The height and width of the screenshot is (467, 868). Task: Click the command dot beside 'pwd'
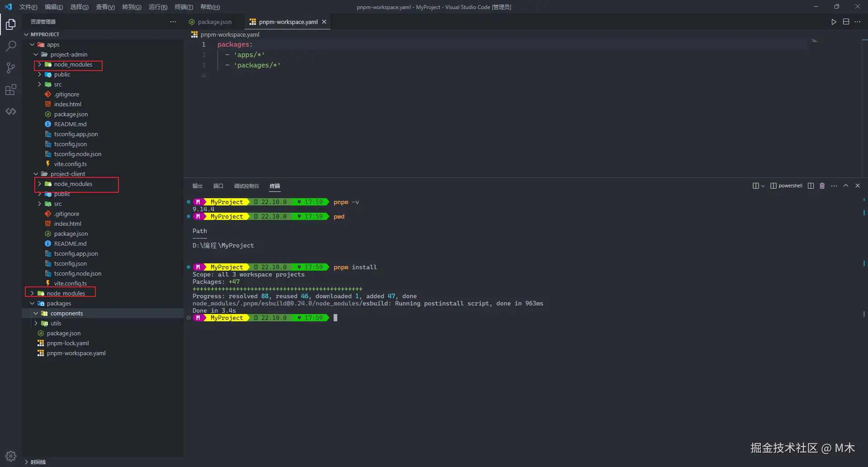coord(189,217)
